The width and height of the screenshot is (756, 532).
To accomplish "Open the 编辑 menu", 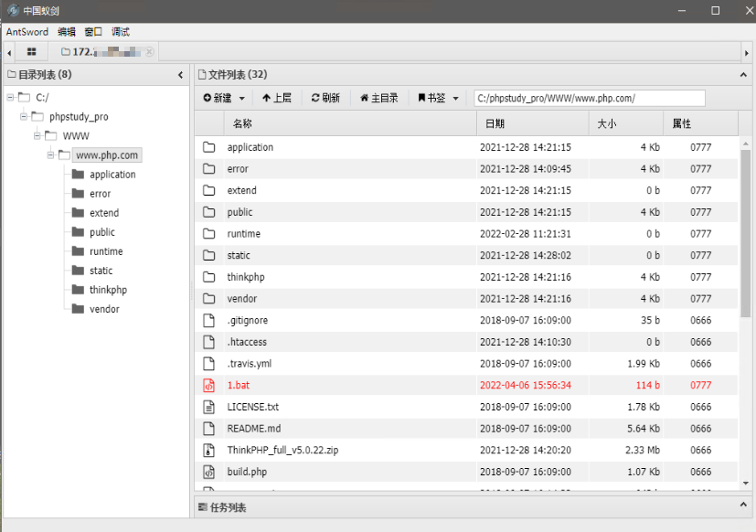I will click(67, 32).
